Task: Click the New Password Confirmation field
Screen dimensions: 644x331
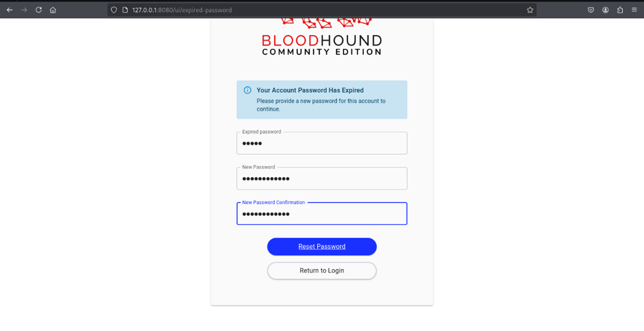Action: coord(322,214)
